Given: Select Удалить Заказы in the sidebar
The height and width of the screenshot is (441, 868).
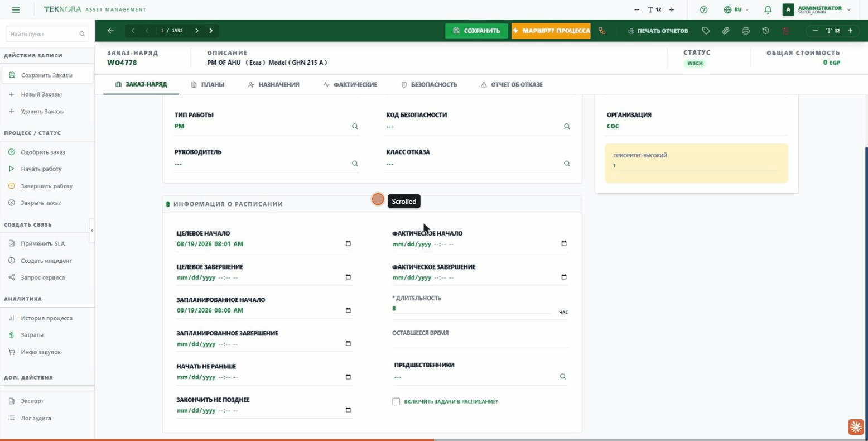Looking at the screenshot, I should [x=42, y=111].
